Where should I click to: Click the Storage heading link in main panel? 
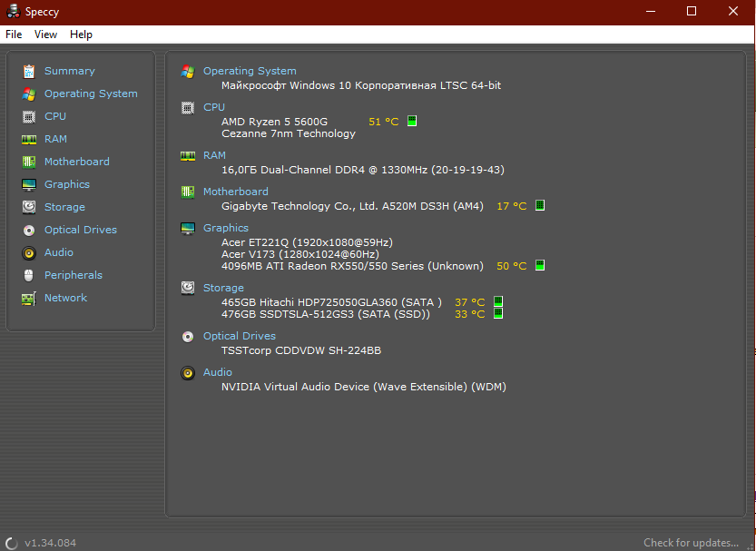(x=223, y=288)
